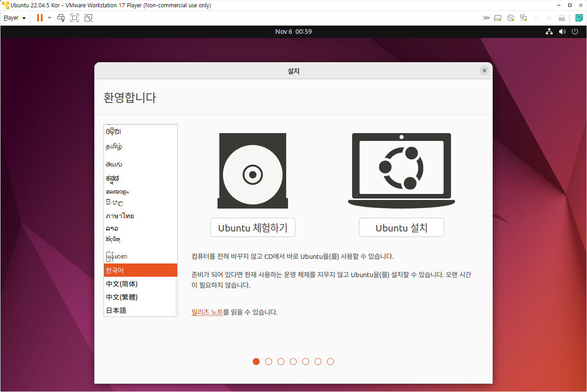Click the language list scrollbar

point(175,296)
